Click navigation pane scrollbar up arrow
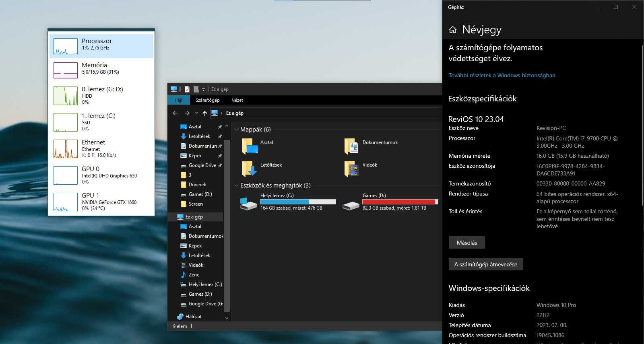Image resolution: width=644 pixels, height=344 pixels. 227,126
